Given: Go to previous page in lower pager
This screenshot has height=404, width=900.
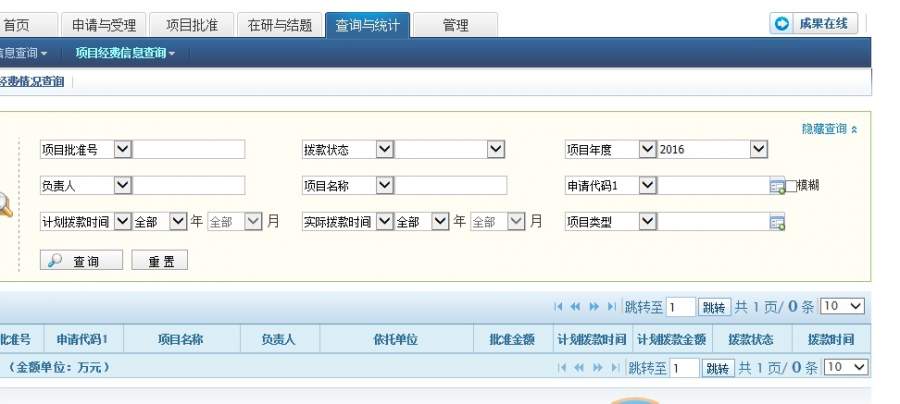Looking at the screenshot, I should pyautogui.click(x=579, y=367).
